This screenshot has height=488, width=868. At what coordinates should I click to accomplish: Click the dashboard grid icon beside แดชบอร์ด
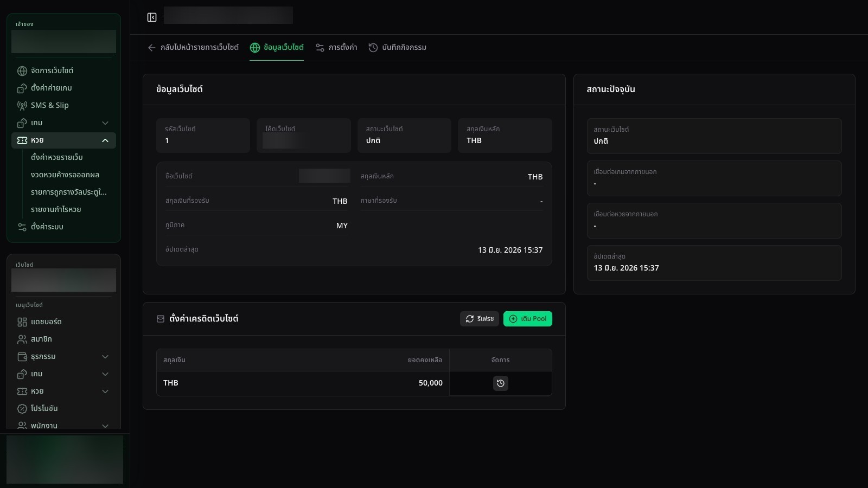pos(22,322)
